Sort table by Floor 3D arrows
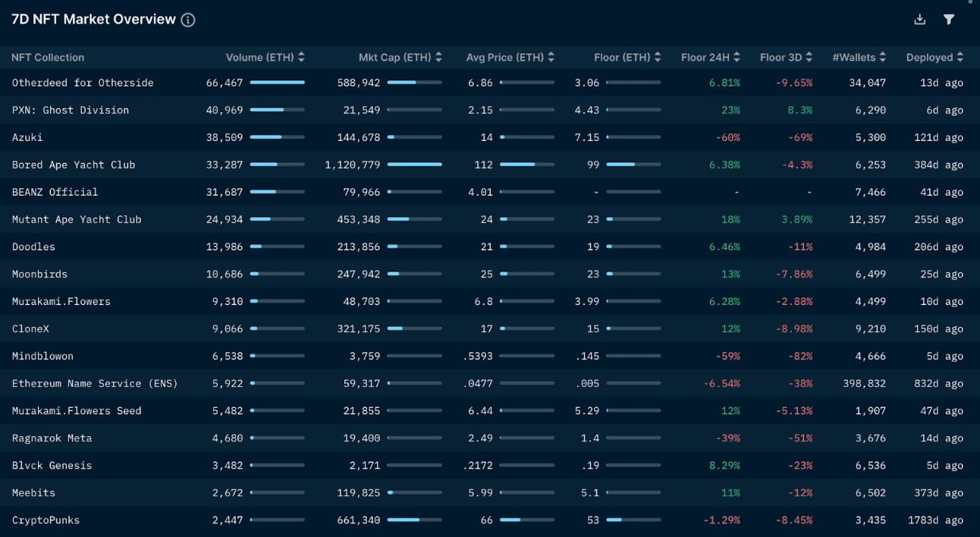Image resolution: width=980 pixels, height=537 pixels. pyautogui.click(x=809, y=58)
